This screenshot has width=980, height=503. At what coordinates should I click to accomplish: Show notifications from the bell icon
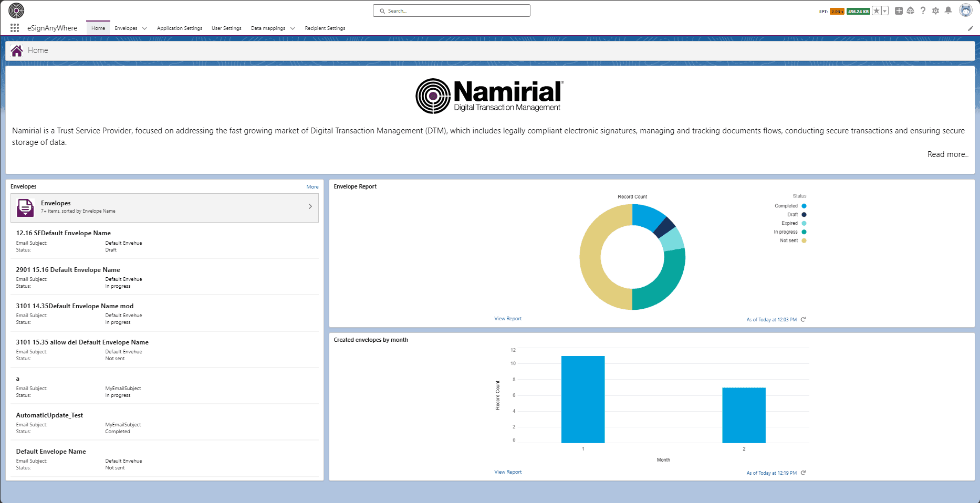pyautogui.click(x=948, y=11)
